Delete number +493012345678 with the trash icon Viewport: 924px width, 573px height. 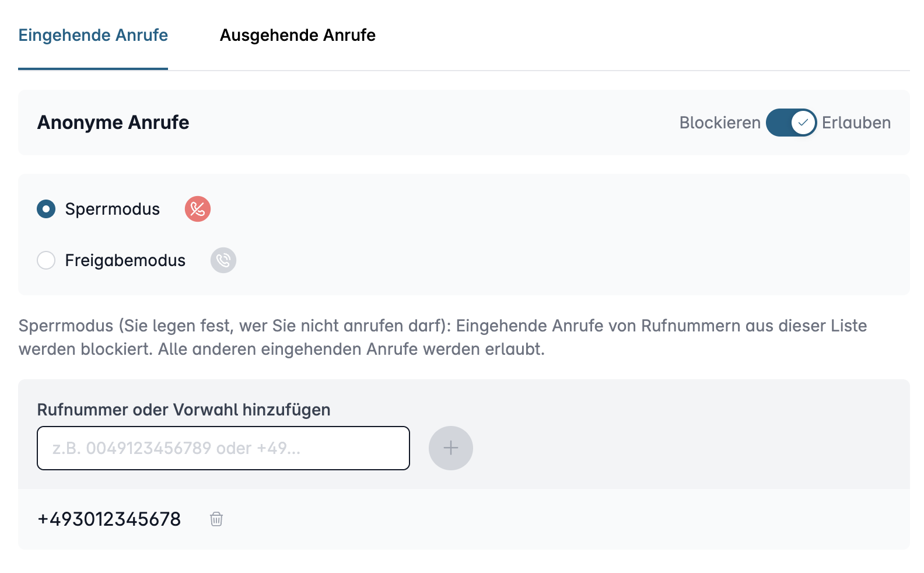tap(216, 519)
